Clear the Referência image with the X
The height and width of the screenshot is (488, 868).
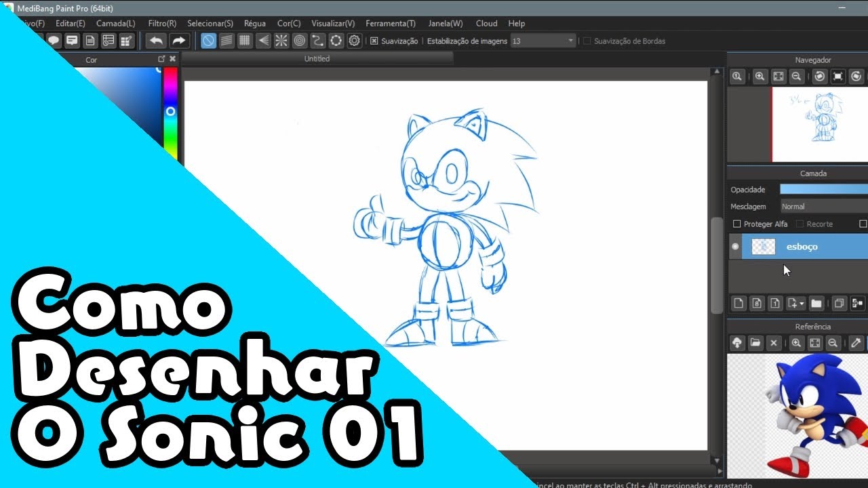pyautogui.click(x=774, y=343)
